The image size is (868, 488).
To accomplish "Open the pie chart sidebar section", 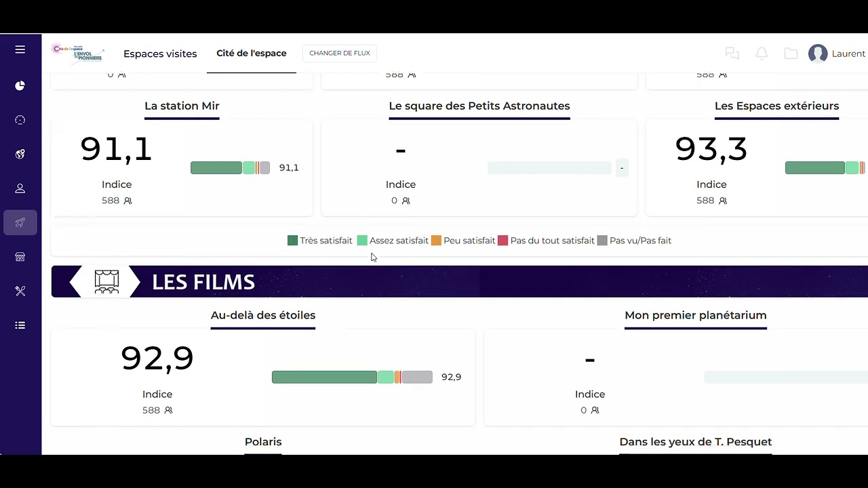I will tap(20, 85).
